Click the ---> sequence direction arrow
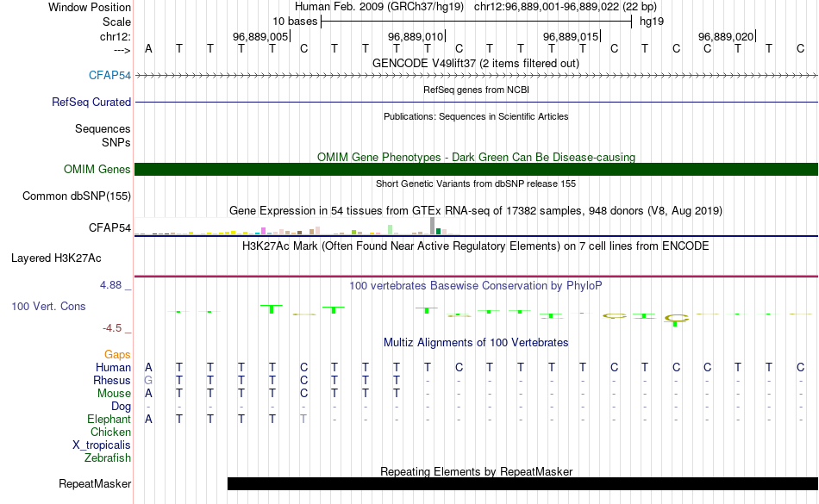The height and width of the screenshot is (504, 819). coord(122,50)
